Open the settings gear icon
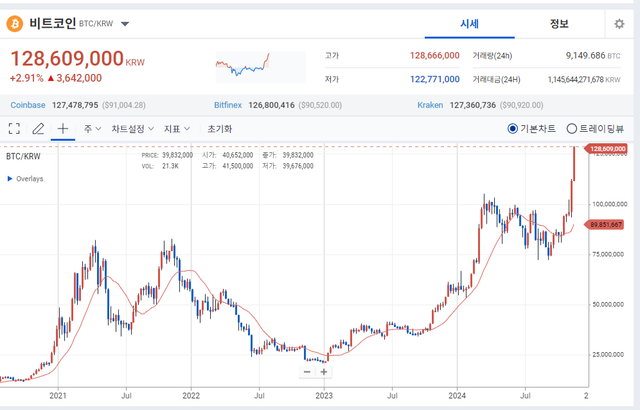This screenshot has height=410, width=640. point(619,24)
